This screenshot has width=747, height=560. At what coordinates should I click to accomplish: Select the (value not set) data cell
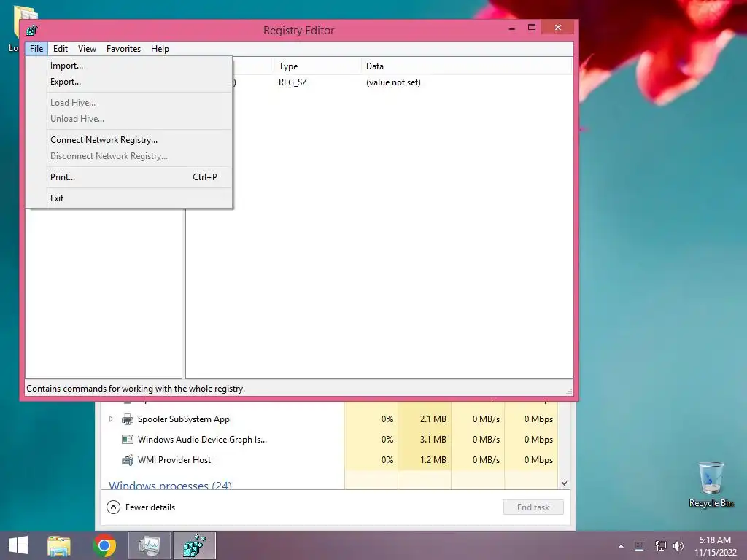393,82
